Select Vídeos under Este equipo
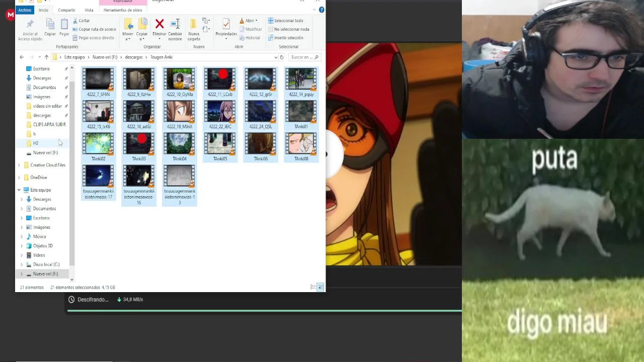Image resolution: width=644 pixels, height=362 pixels. 39,255
